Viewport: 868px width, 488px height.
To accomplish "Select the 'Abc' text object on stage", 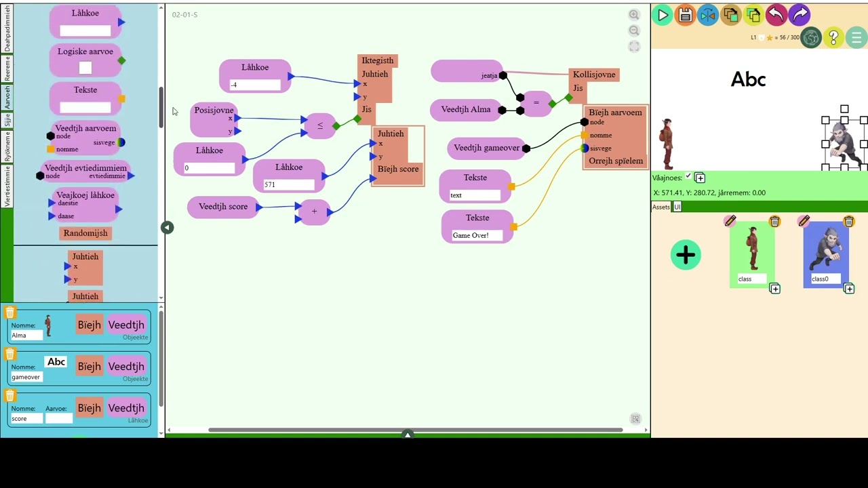I will tap(748, 80).
